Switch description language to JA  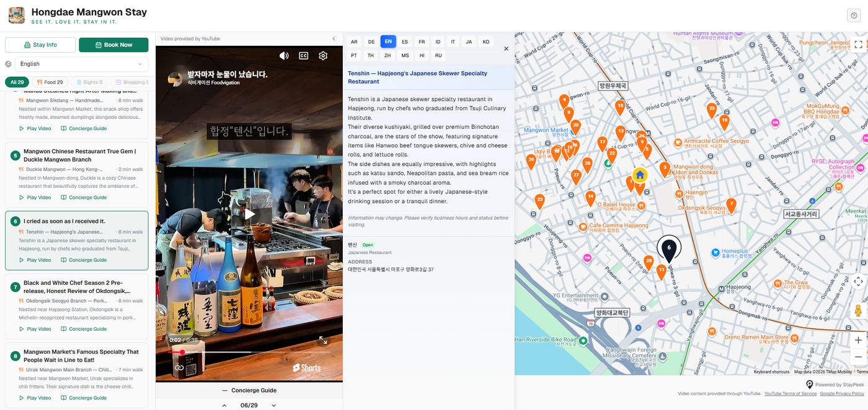469,41
